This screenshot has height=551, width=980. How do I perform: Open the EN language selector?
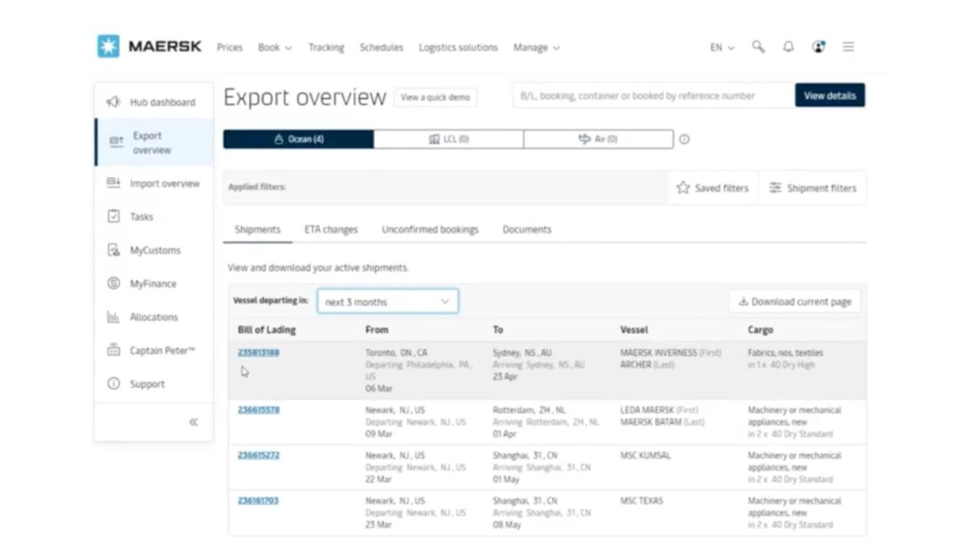click(x=721, y=47)
